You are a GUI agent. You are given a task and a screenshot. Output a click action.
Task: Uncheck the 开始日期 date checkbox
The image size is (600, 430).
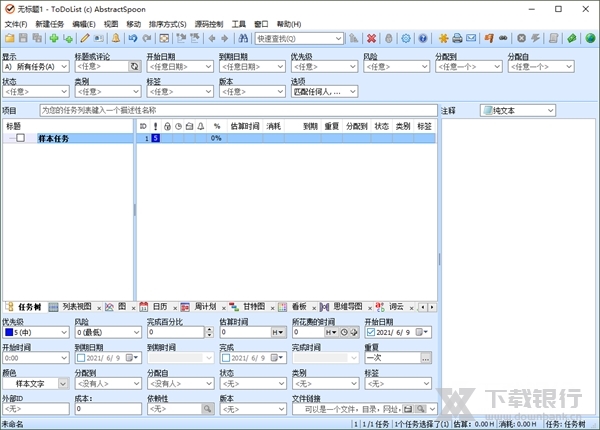click(x=370, y=332)
